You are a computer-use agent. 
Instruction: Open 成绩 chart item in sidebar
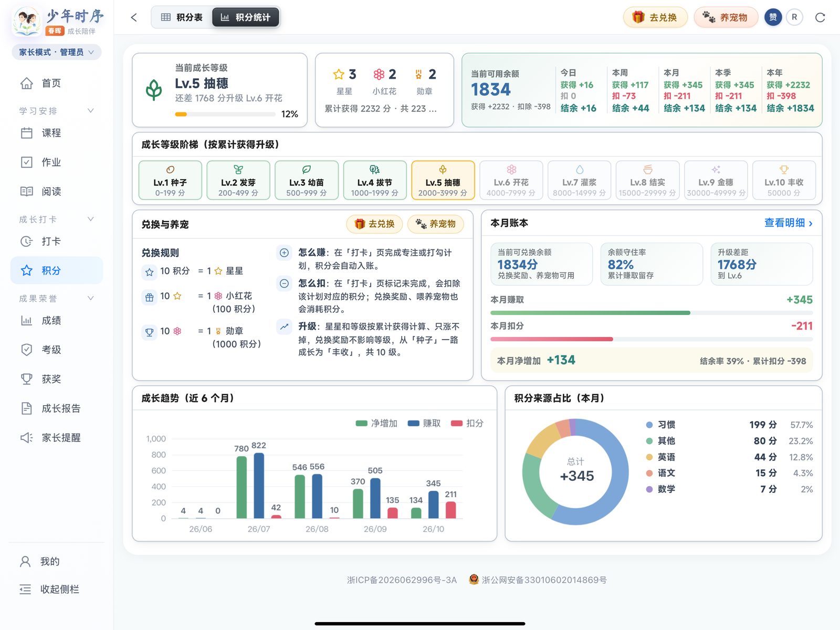57,320
